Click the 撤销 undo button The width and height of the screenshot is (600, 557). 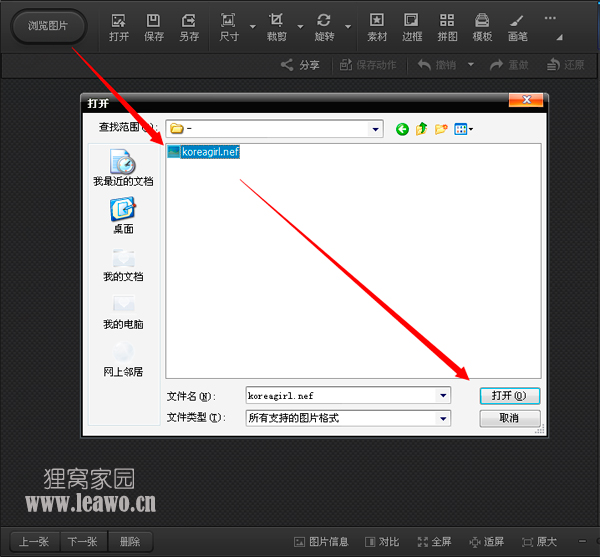[437, 65]
